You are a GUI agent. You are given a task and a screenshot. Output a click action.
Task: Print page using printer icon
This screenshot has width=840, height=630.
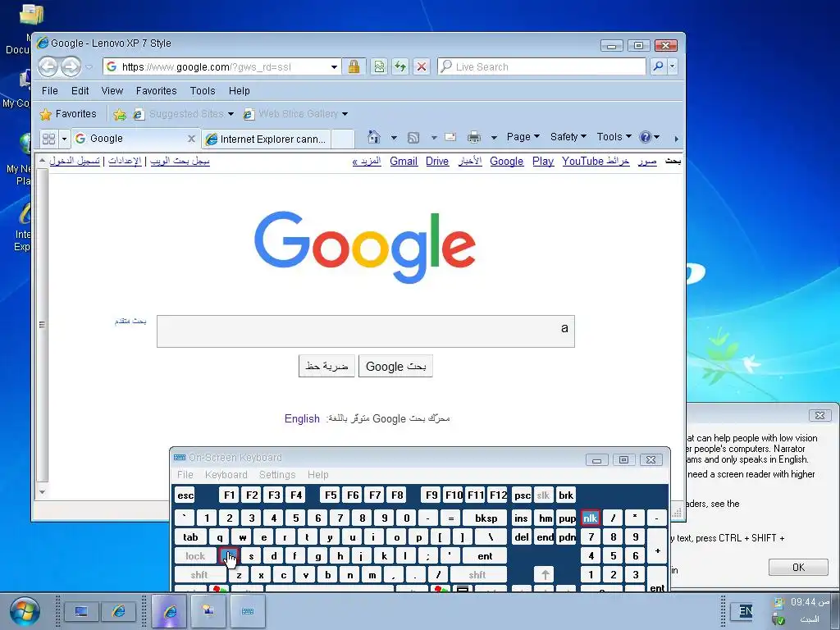pyautogui.click(x=474, y=137)
